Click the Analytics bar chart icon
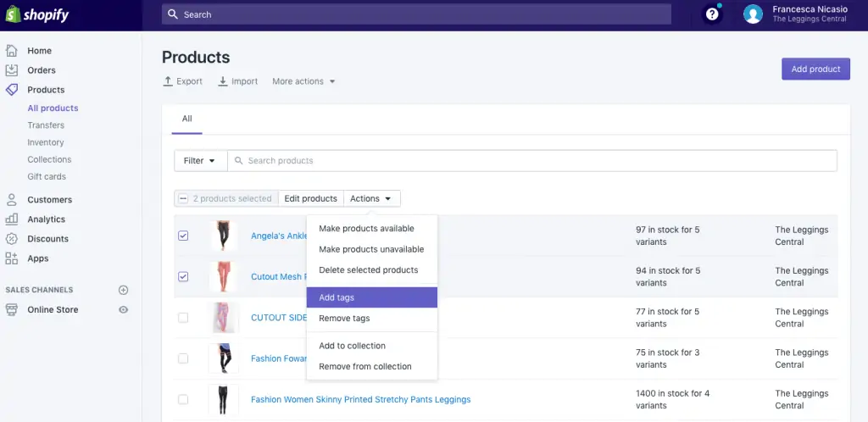The image size is (868, 422). (12, 219)
